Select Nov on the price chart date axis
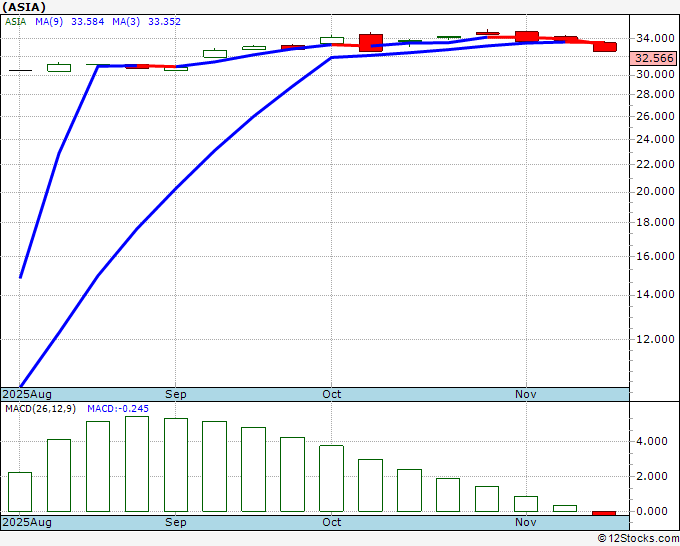The image size is (680, 546). click(x=526, y=395)
